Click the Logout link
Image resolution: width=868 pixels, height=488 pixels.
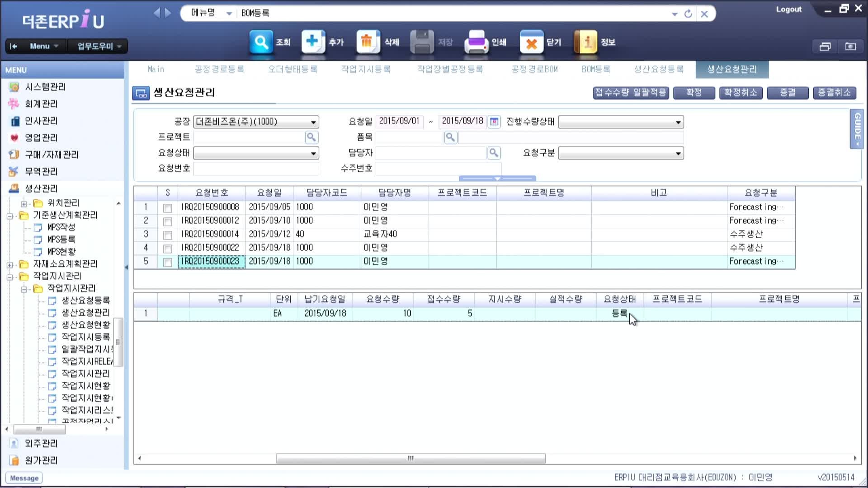click(789, 9)
